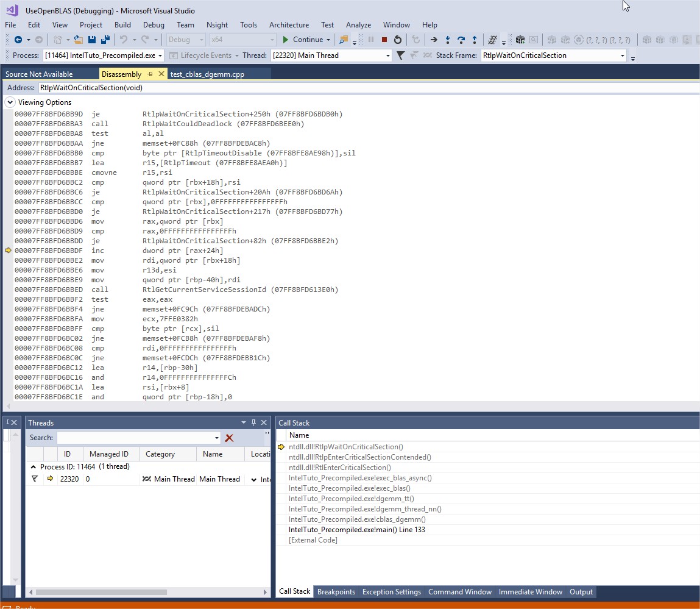Click the Threads search input field
The image size is (700, 609).
coord(136,438)
